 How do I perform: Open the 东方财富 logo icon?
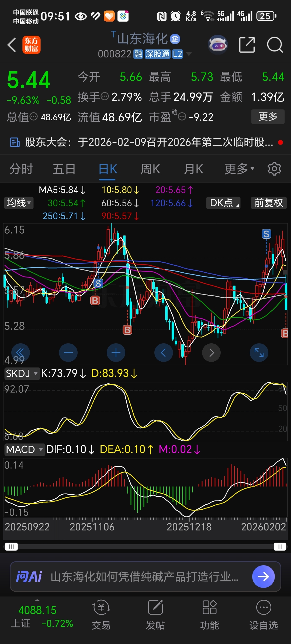pos(32,45)
